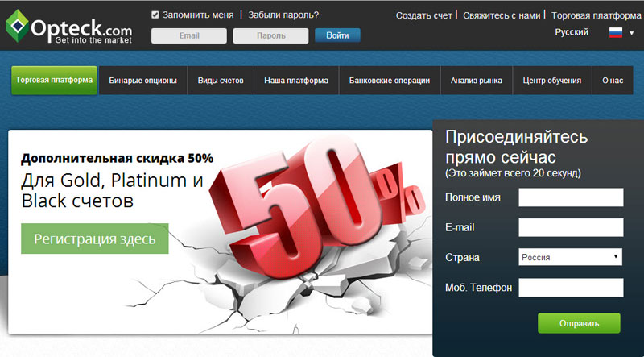
Task: Click the Войти login button
Action: pos(337,35)
